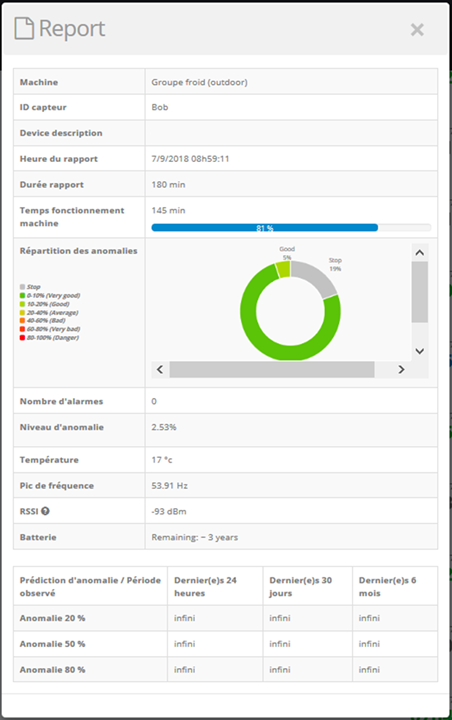Click the 'Remaining: ~ 3 years' battery value

pos(195,537)
